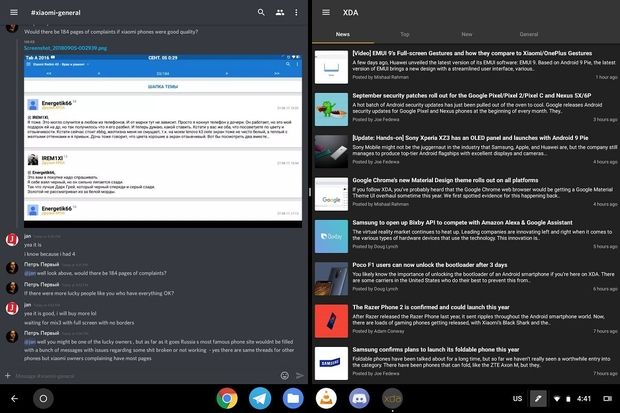
Task: Click the @jan mention in 'well look above' message
Action: point(30,273)
